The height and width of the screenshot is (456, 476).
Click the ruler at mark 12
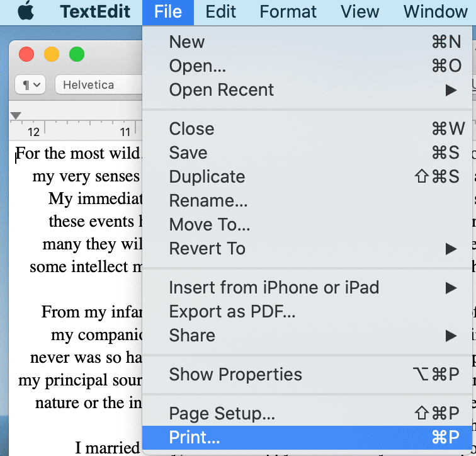pos(33,132)
